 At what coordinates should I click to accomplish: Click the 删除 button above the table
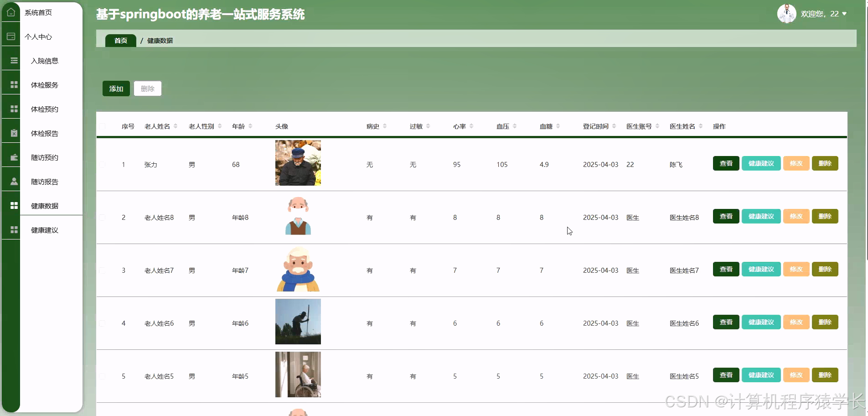[x=148, y=88]
